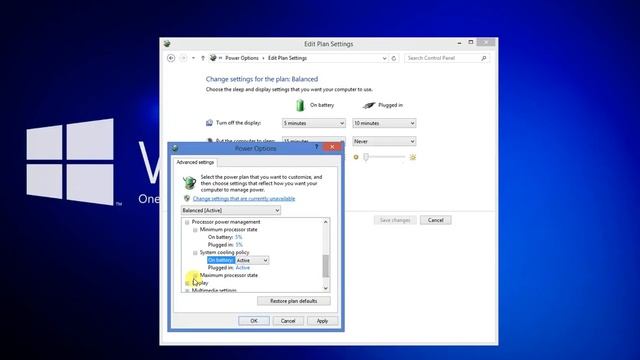Select the Processor power management tree item
Image resolution: width=640 pixels, height=360 pixels.
[226, 222]
